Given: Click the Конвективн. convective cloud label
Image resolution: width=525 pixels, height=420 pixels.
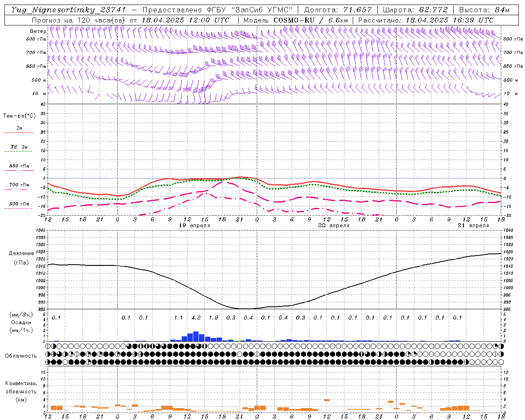Looking at the screenshot, I should pyautogui.click(x=21, y=383).
